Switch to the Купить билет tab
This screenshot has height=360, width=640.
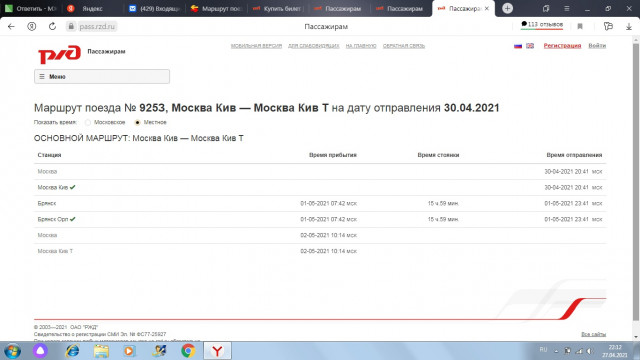pyautogui.click(x=278, y=8)
